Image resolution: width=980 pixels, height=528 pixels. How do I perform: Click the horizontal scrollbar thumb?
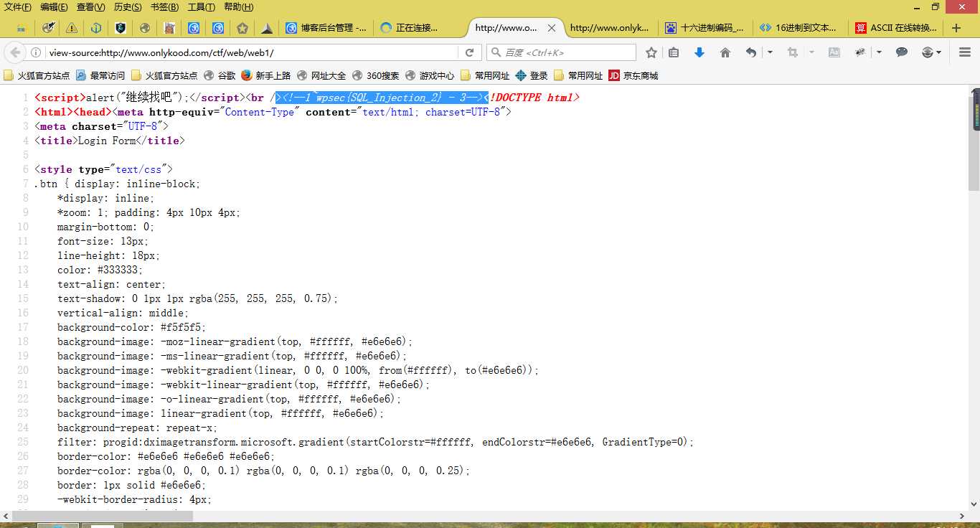(x=103, y=516)
